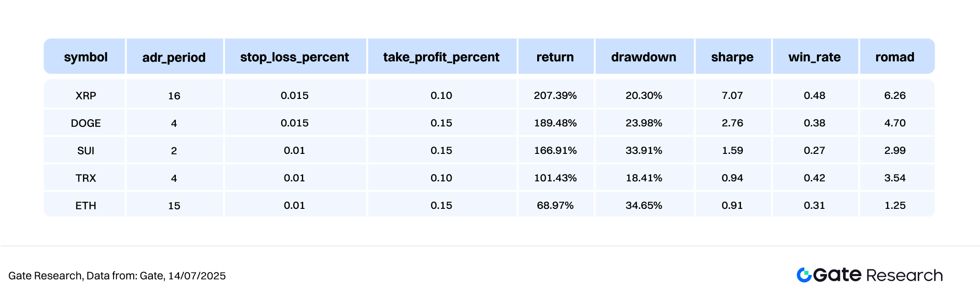
Task: Select the return column header
Action: click(555, 57)
